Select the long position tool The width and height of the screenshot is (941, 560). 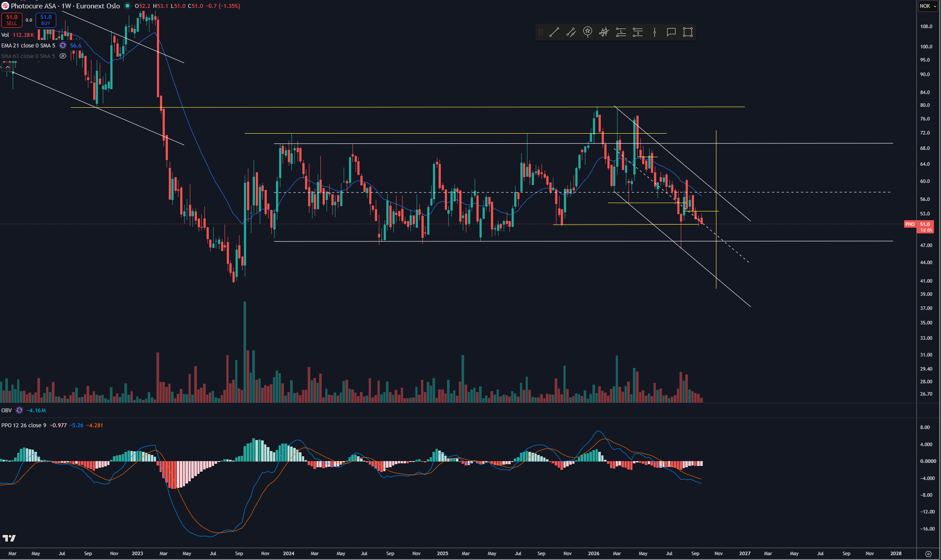pos(621,32)
